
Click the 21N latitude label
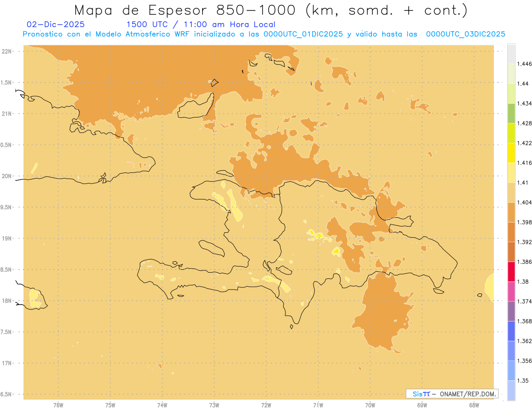(x=7, y=114)
